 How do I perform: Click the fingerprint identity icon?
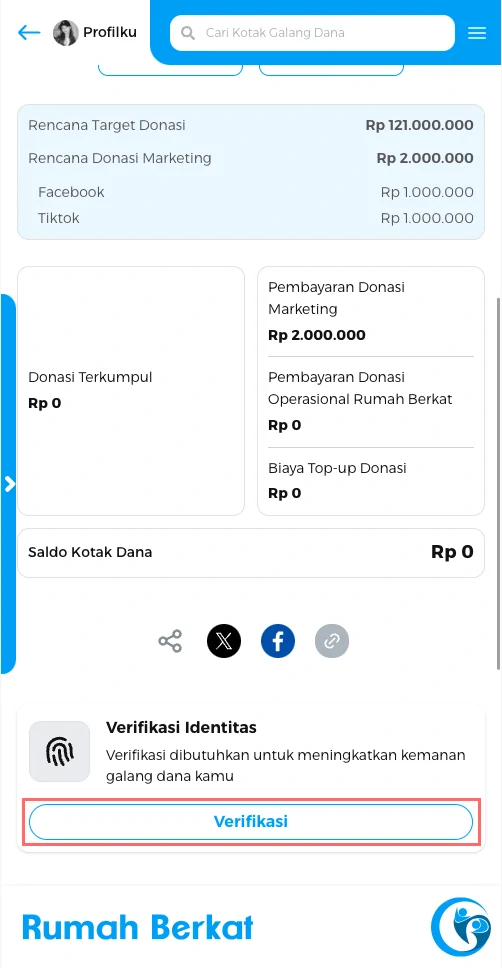pyautogui.click(x=59, y=751)
